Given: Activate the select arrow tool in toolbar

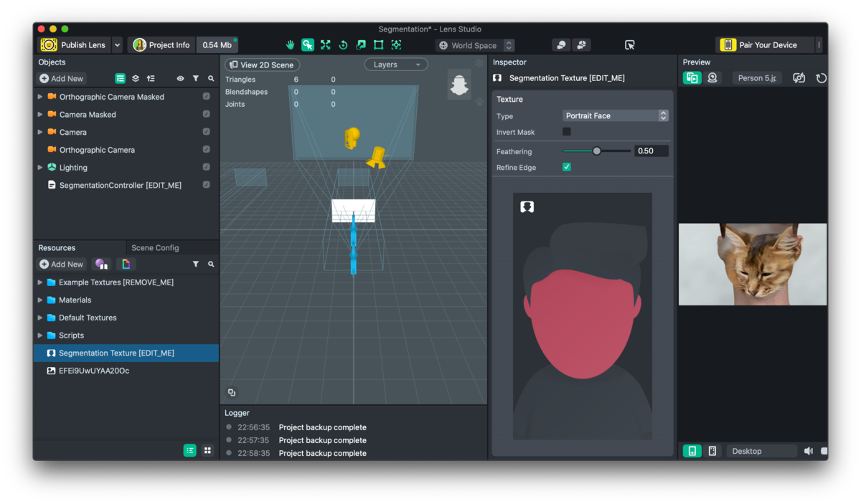Looking at the screenshot, I should point(308,45).
